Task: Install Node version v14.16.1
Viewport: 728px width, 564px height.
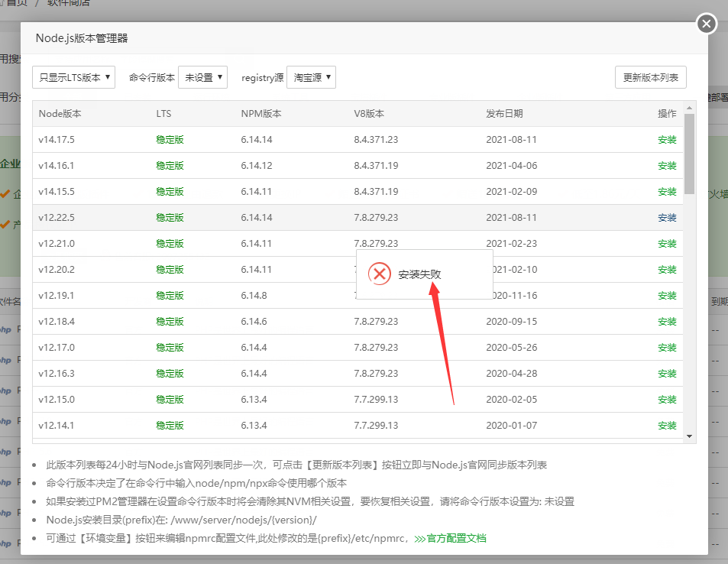Action: 667,166
